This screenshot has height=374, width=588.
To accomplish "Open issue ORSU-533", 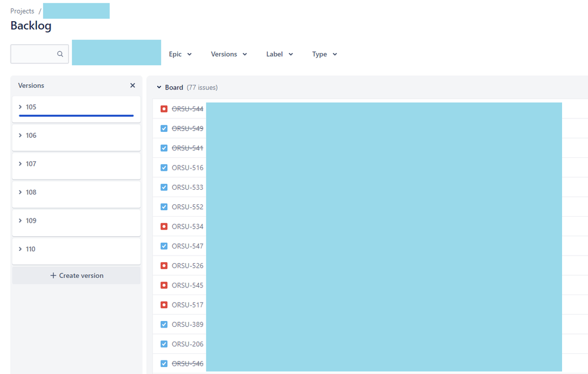I will click(188, 187).
